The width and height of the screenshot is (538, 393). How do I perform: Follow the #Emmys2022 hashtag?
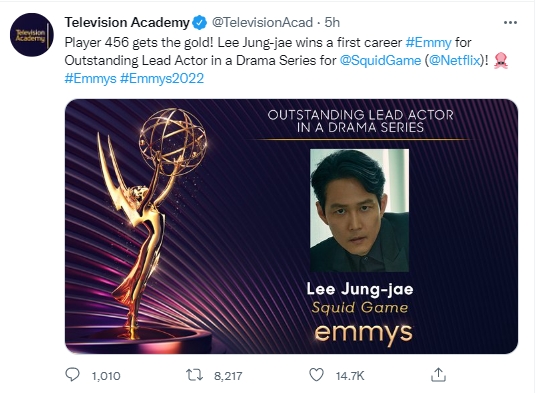point(162,79)
